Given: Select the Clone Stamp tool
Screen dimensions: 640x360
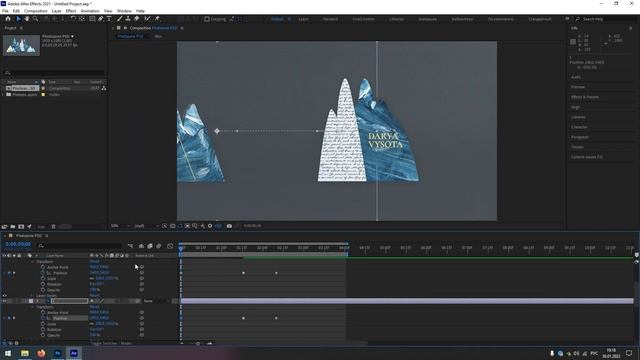Looking at the screenshot, I should pyautogui.click(x=128, y=19).
